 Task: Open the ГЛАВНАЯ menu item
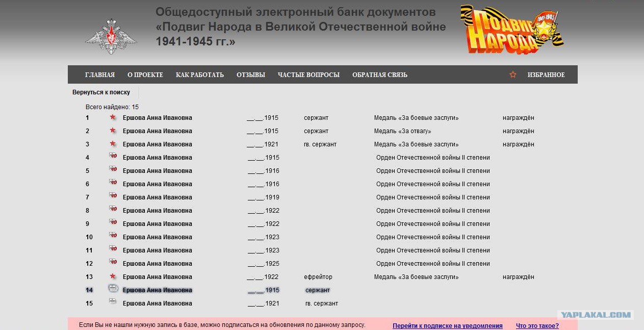(x=100, y=75)
